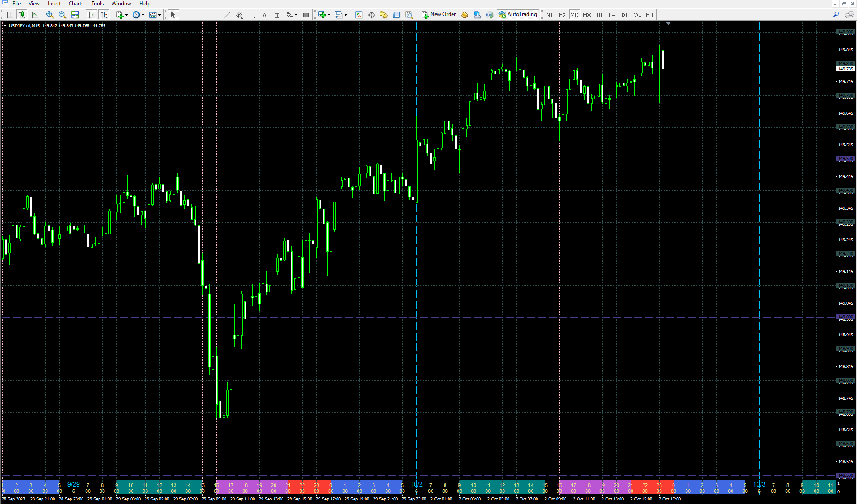This screenshot has height=504, width=857.
Task: Toggle the AutoTrading button
Action: (518, 14)
